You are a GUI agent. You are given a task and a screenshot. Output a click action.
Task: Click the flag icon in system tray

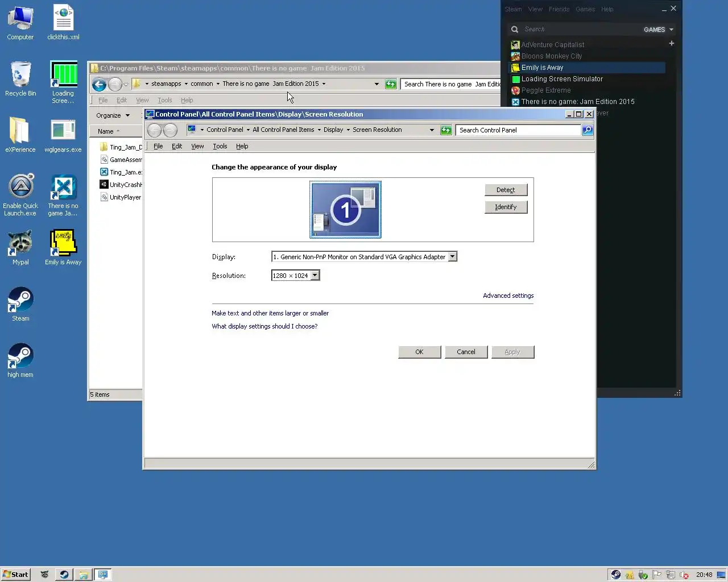(657, 575)
